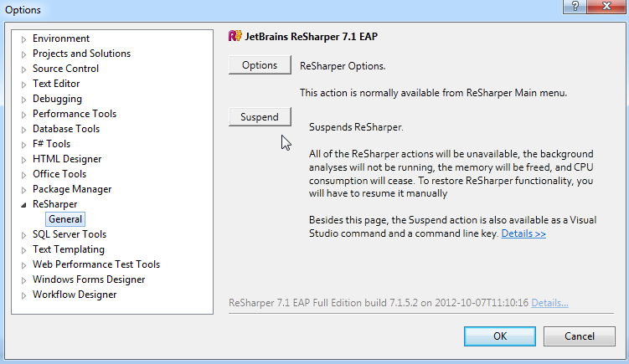
Task: Expand the Windows Forms Designer arrow
Action: [x=23, y=280]
